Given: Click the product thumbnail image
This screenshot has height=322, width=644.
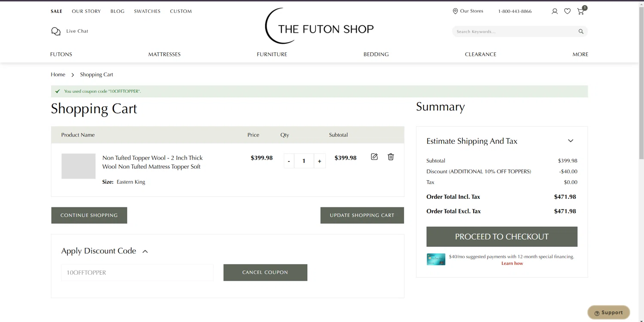Looking at the screenshot, I should click(x=79, y=166).
